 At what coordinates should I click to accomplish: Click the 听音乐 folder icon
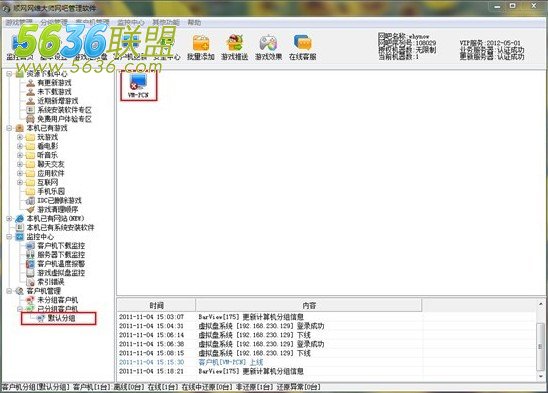[31, 155]
